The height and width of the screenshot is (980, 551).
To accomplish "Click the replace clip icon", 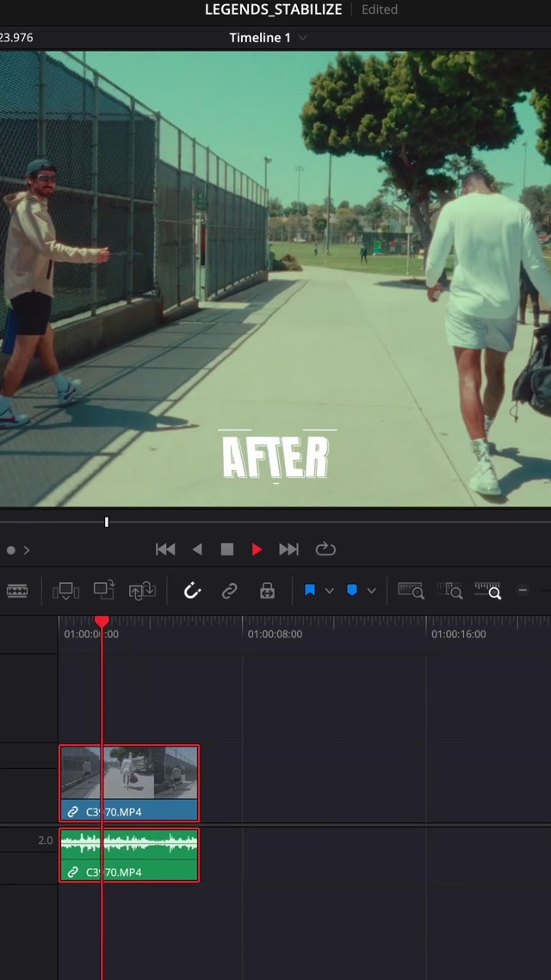I will click(x=141, y=591).
